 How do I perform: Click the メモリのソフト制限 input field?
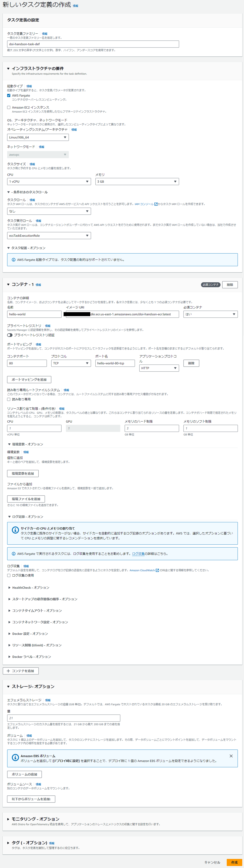[211, 428]
